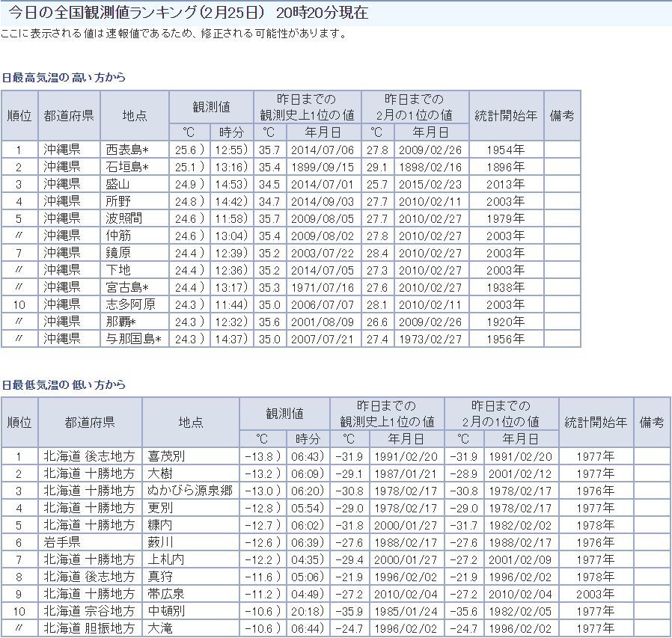Screen dimensions: 672x638
Task: Open the 那覇* station entry
Action: (x=120, y=322)
